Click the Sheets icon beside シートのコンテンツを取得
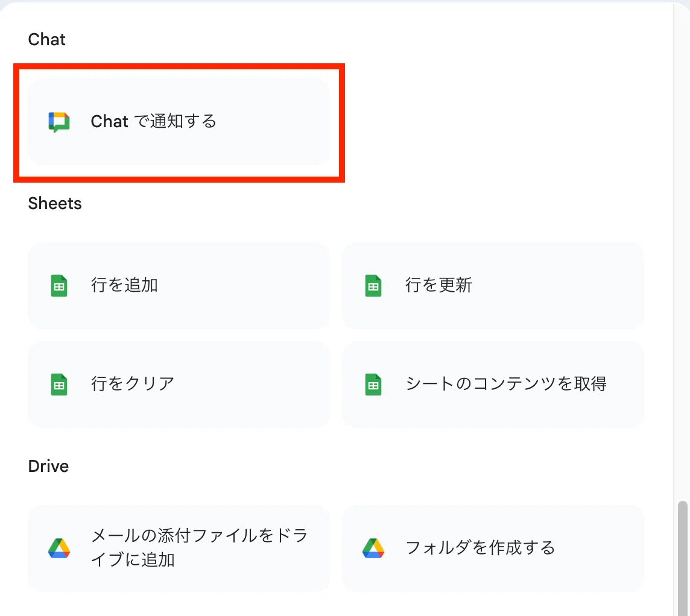The image size is (690, 616). (x=373, y=385)
